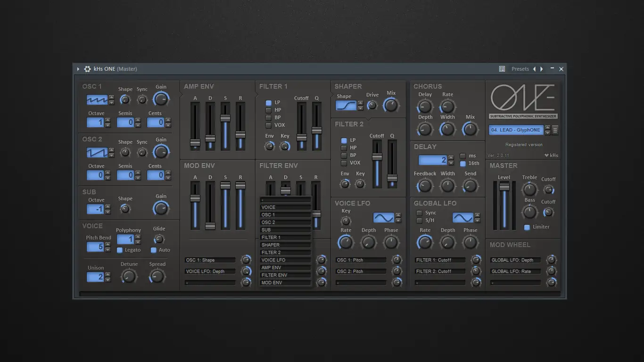Click the Voice Detune knob
The image size is (644, 362).
coord(129,276)
